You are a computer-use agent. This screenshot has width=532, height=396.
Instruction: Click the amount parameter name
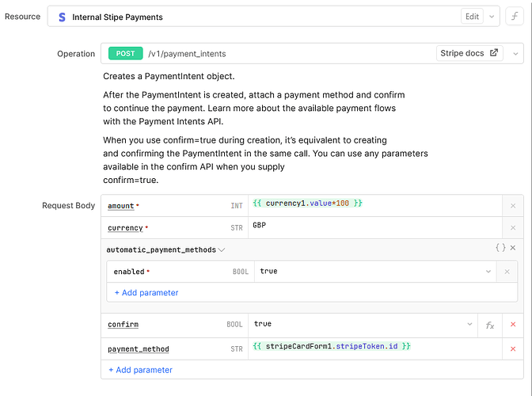[121, 206]
